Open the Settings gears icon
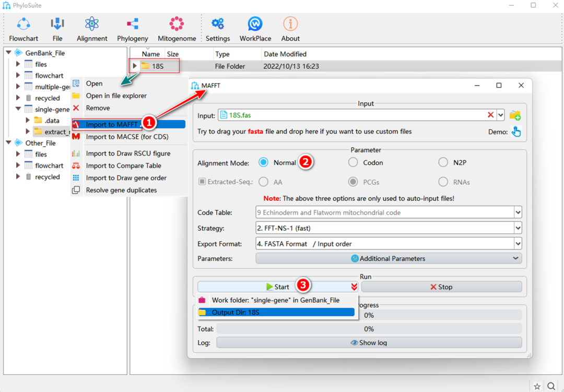 coord(218,24)
